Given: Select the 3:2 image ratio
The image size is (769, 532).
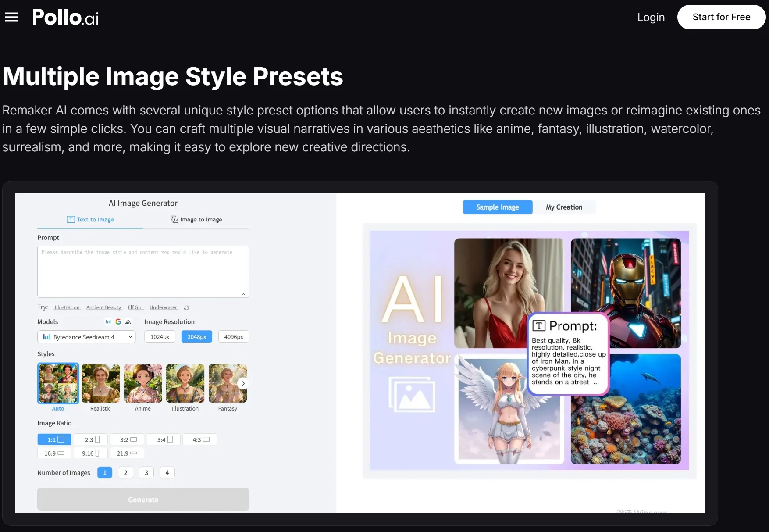Looking at the screenshot, I should point(127,439).
